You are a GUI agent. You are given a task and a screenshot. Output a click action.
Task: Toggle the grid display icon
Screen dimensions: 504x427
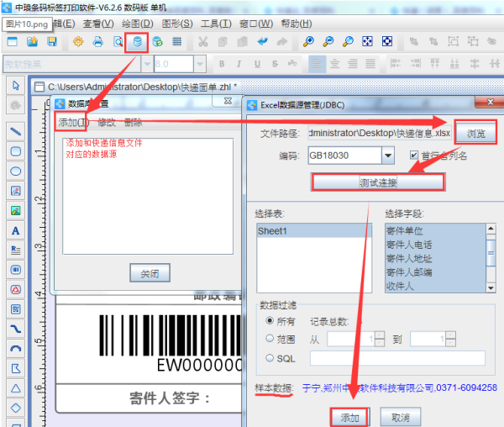[x=176, y=41]
